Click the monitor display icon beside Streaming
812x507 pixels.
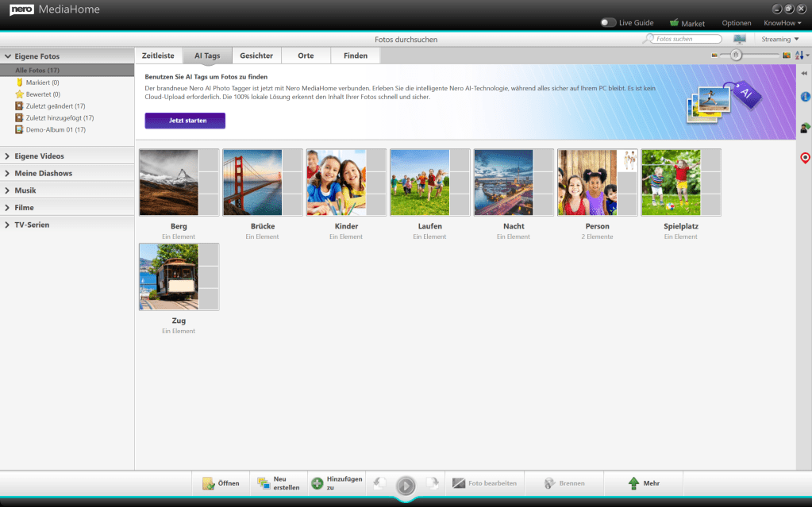tap(740, 39)
